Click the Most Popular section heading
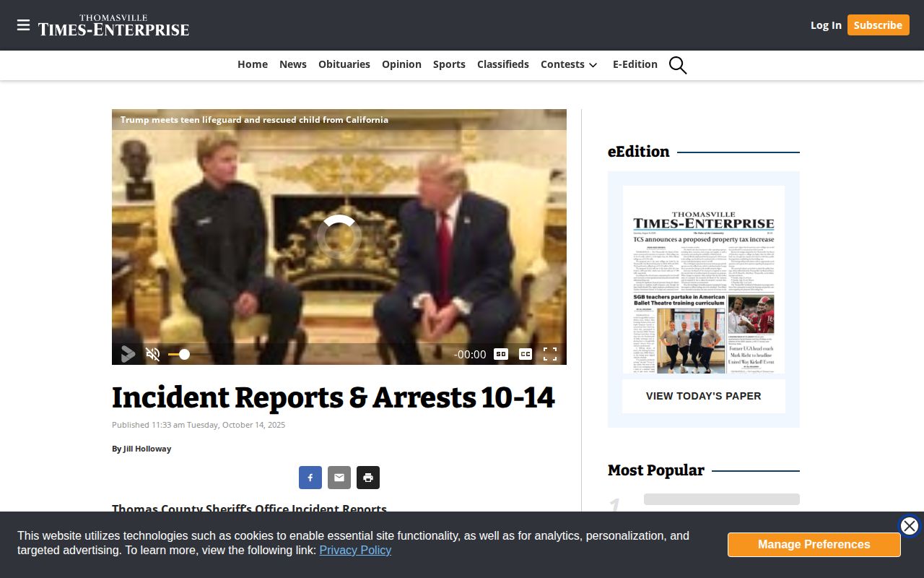This screenshot has width=924, height=578. coord(656,470)
